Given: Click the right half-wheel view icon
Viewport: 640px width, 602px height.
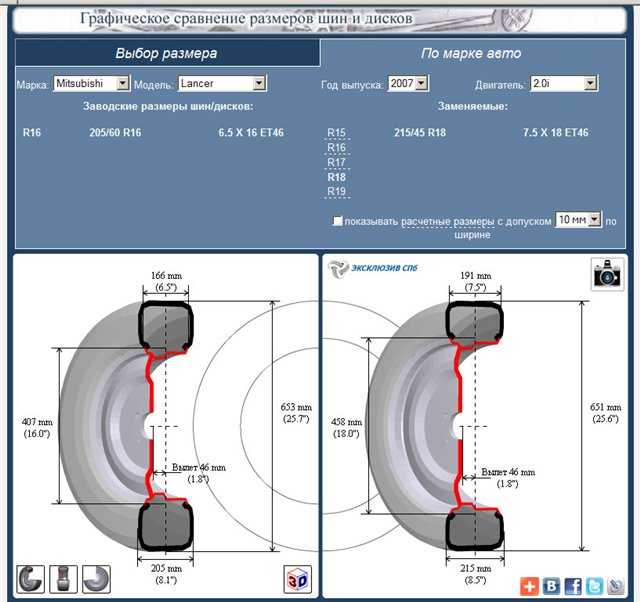Looking at the screenshot, I should click(96, 579).
